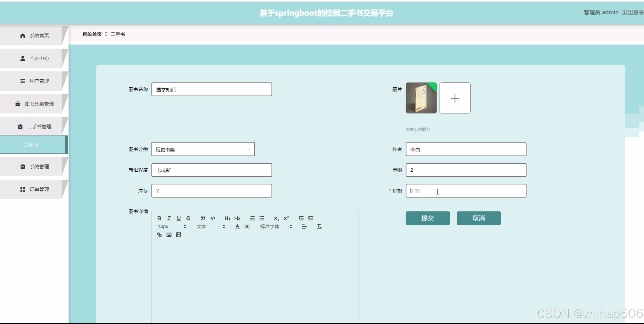Toggle italic formatting in editor toolbar
The width and height of the screenshot is (644, 324).
point(169,218)
